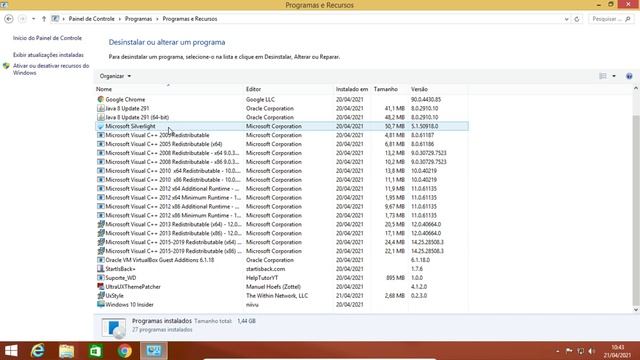640x360 pixels.
Task: Open Ativar ou desativar recursos do Windows
Action: tap(51, 69)
